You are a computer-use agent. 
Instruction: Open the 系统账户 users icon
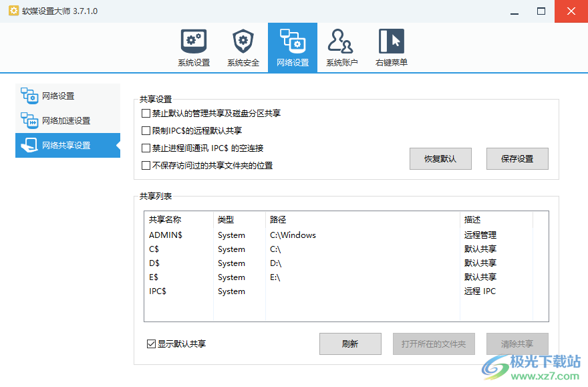(x=341, y=41)
